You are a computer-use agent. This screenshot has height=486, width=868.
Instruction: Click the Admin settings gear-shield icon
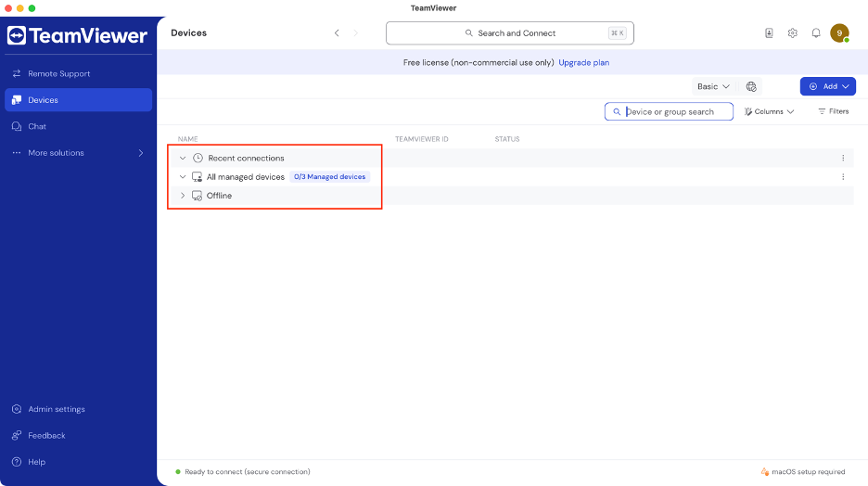point(17,409)
